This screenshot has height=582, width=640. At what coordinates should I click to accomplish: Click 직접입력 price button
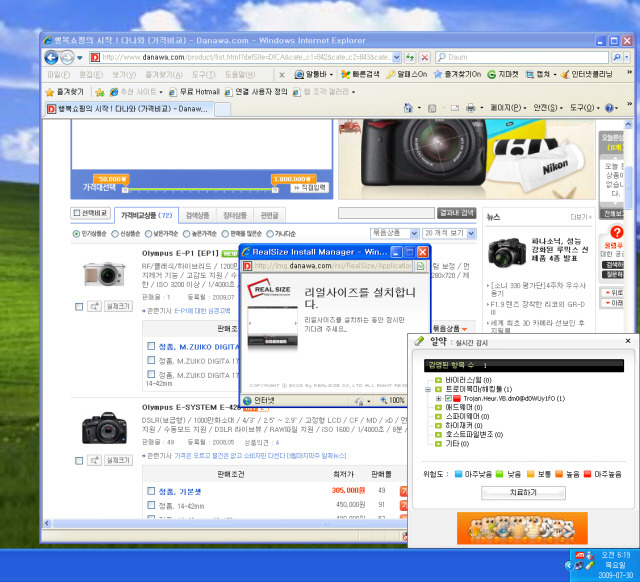tap(310, 188)
